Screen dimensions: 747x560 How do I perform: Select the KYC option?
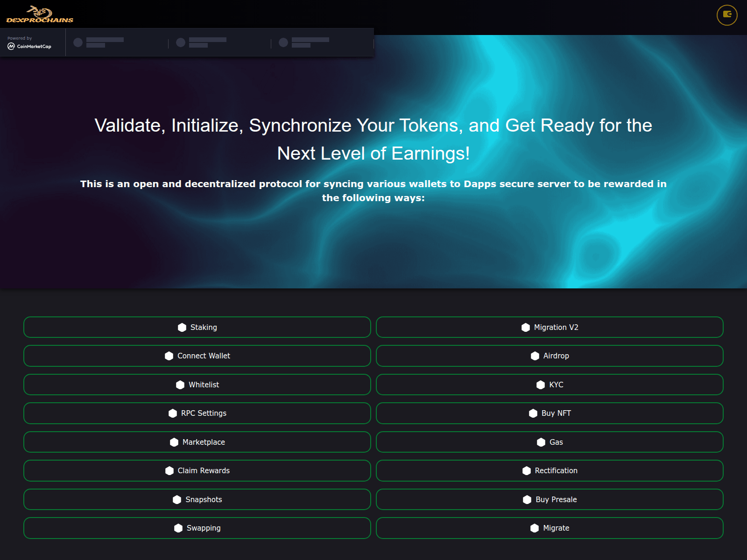[x=550, y=385]
